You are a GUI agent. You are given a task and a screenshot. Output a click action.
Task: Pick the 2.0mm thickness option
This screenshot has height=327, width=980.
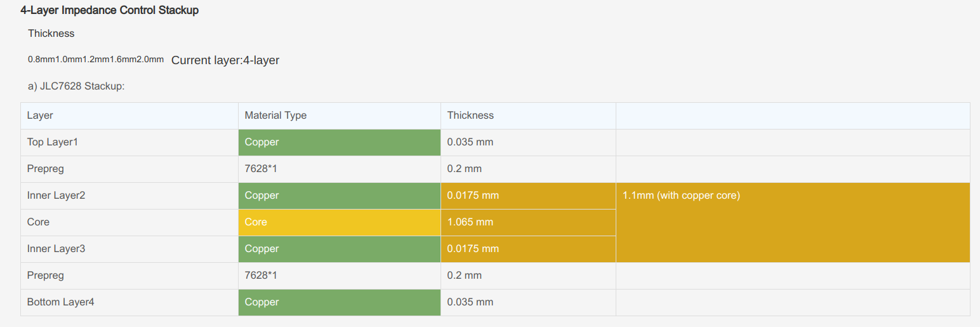pos(150,59)
